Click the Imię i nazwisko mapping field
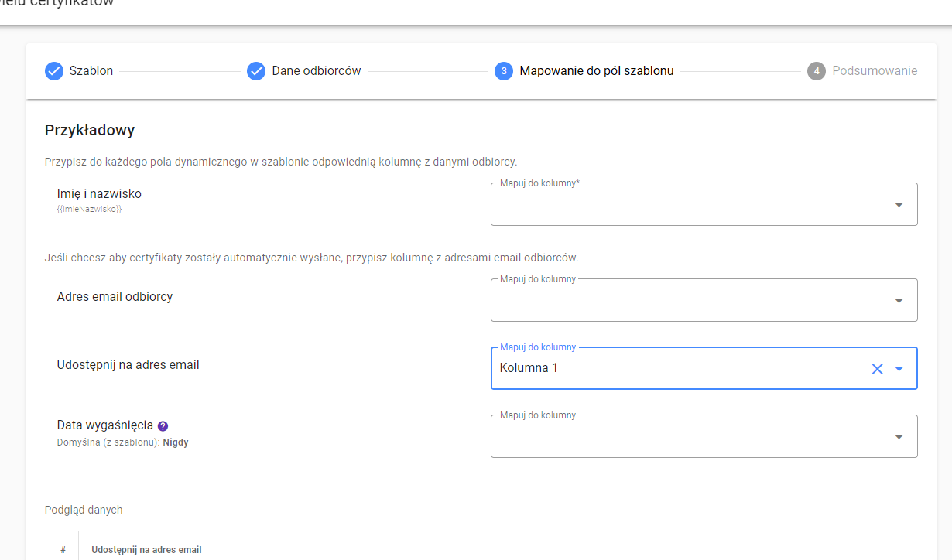This screenshot has width=952, height=560. click(x=704, y=204)
